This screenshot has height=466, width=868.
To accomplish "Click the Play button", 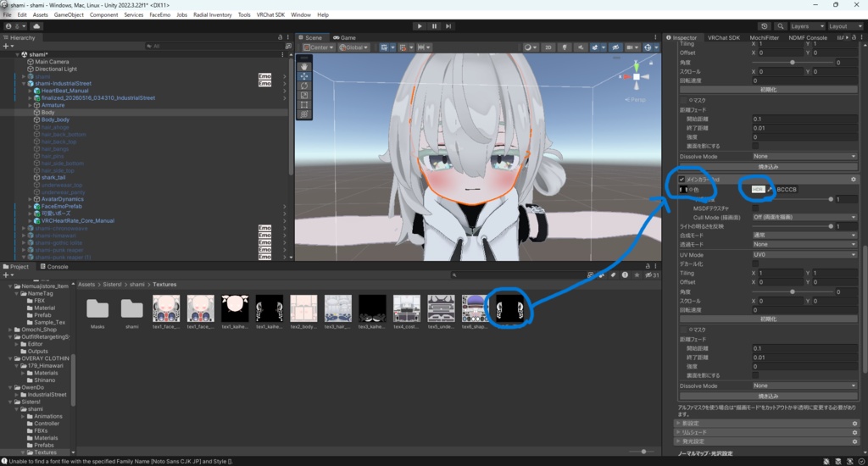I will pos(419,26).
